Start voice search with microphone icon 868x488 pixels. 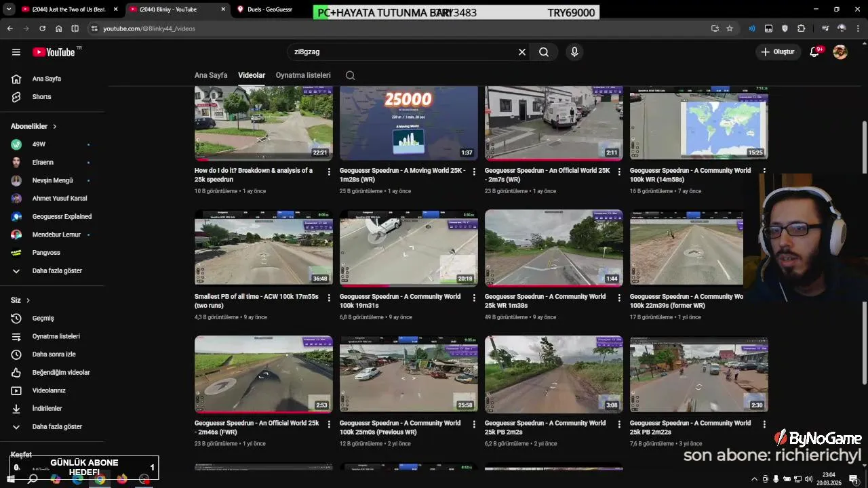[574, 52]
